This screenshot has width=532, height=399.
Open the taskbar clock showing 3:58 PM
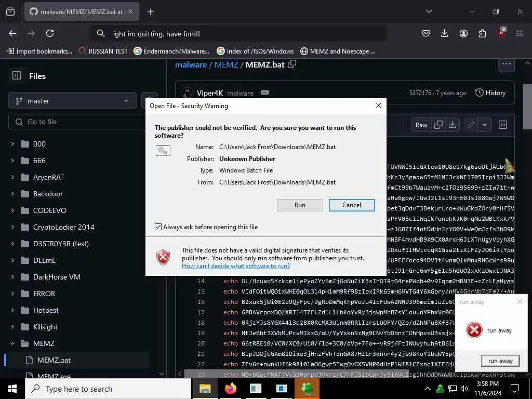pos(487,389)
